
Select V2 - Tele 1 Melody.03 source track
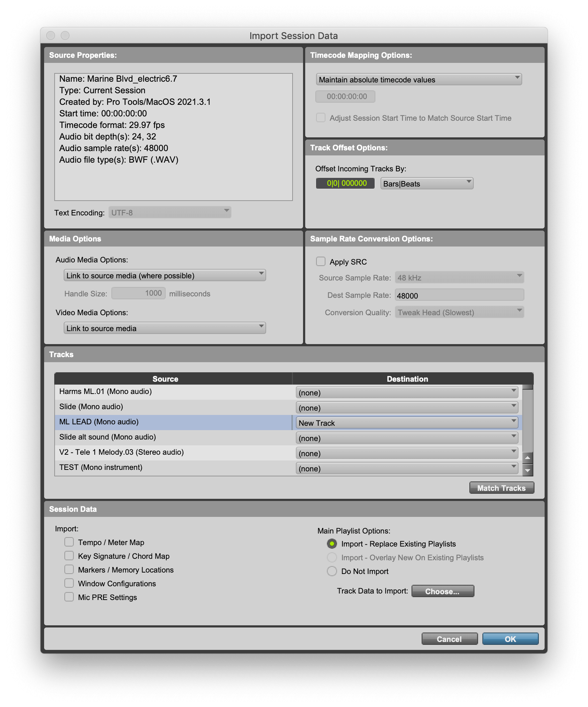tap(173, 453)
